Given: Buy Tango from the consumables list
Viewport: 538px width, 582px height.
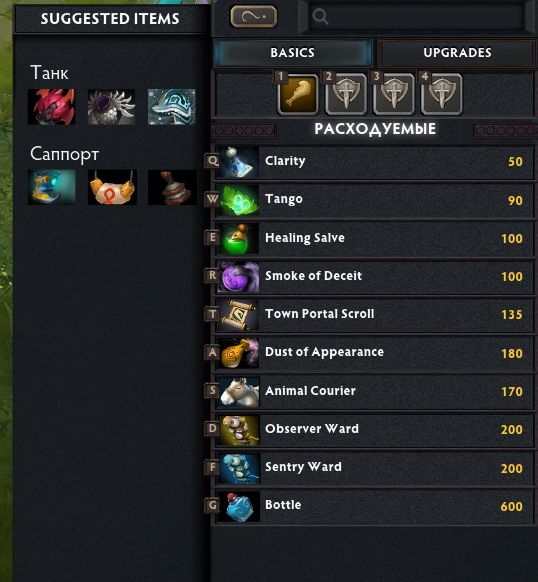Looking at the screenshot, I should tap(374, 200).
